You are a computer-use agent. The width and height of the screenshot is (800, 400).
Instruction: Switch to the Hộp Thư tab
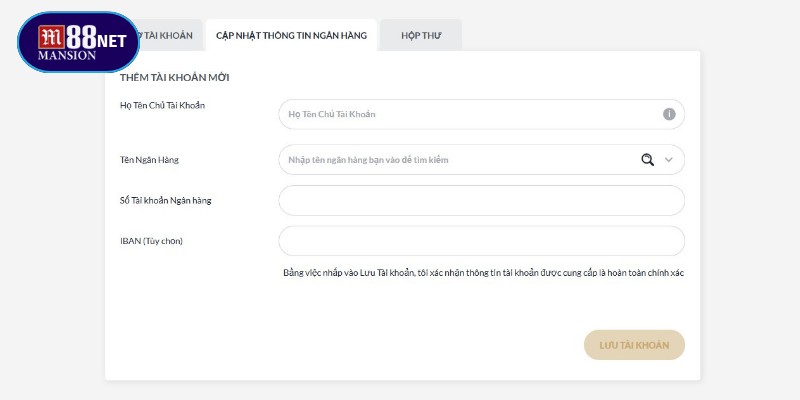coord(421,36)
